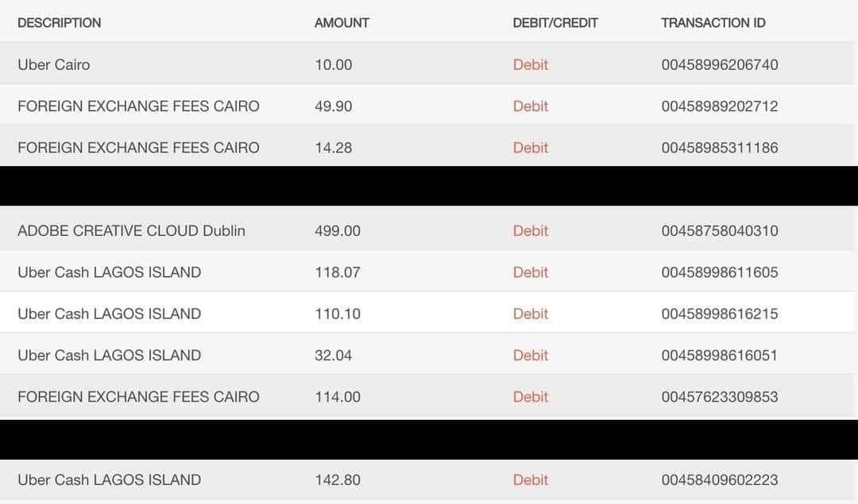
Task: Select the 49.90 foreign exchange fees row
Action: tap(427, 106)
